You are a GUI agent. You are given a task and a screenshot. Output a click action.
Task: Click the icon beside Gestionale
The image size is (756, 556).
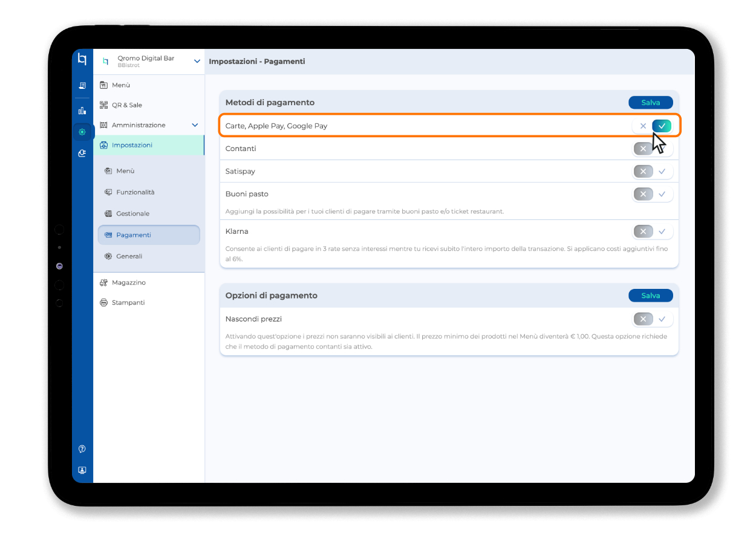click(x=108, y=214)
